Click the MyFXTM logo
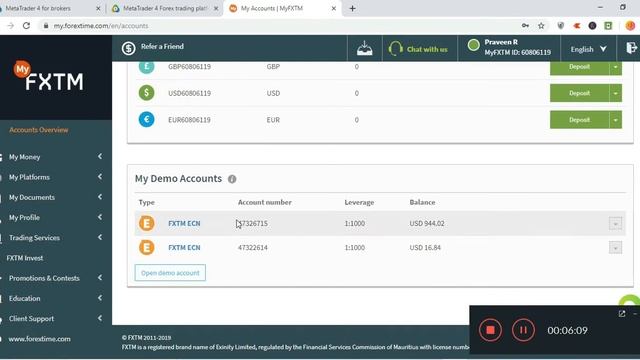 [x=49, y=76]
